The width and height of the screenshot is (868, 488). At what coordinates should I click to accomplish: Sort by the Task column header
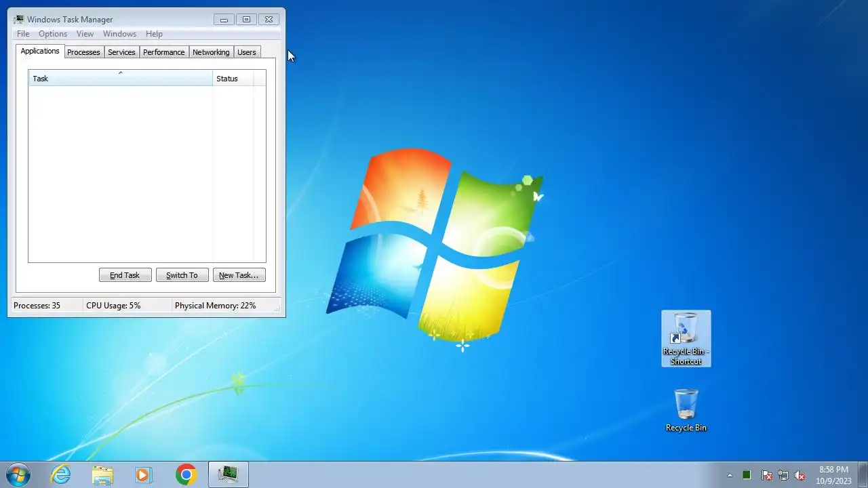[x=121, y=78]
